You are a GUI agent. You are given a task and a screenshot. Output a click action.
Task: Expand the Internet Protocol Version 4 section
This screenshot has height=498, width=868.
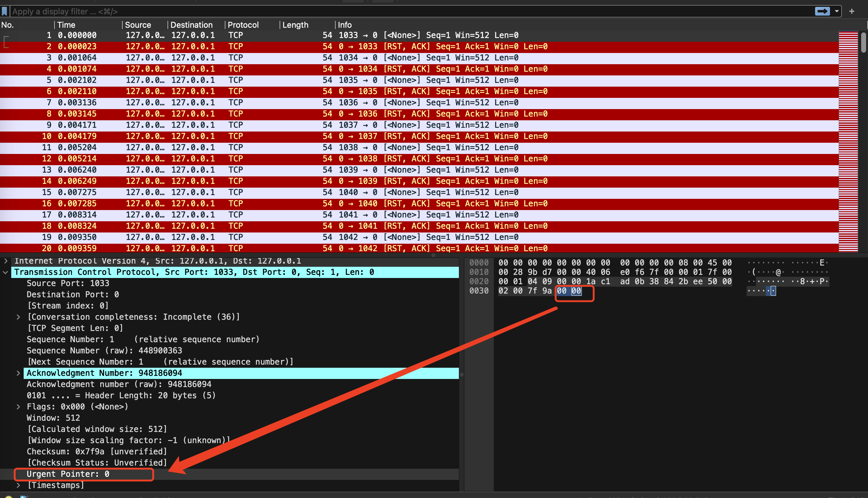click(6, 261)
